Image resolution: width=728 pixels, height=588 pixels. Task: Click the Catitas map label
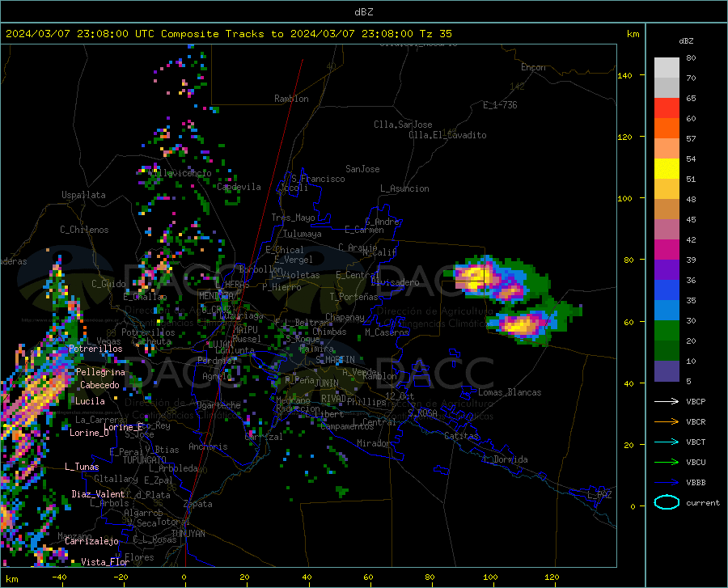[461, 436]
